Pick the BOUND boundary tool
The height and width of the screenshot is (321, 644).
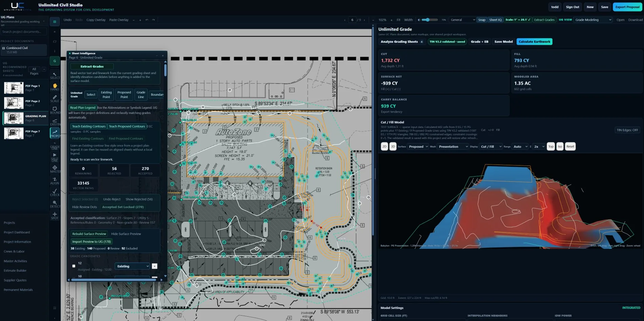coord(55,110)
